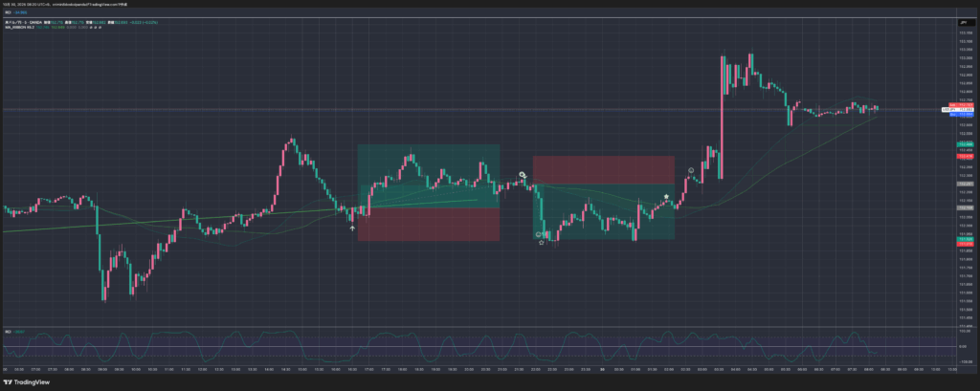Select the red stop zone under the left green box
Viewport: 980px width, 391px height.
tap(428, 224)
